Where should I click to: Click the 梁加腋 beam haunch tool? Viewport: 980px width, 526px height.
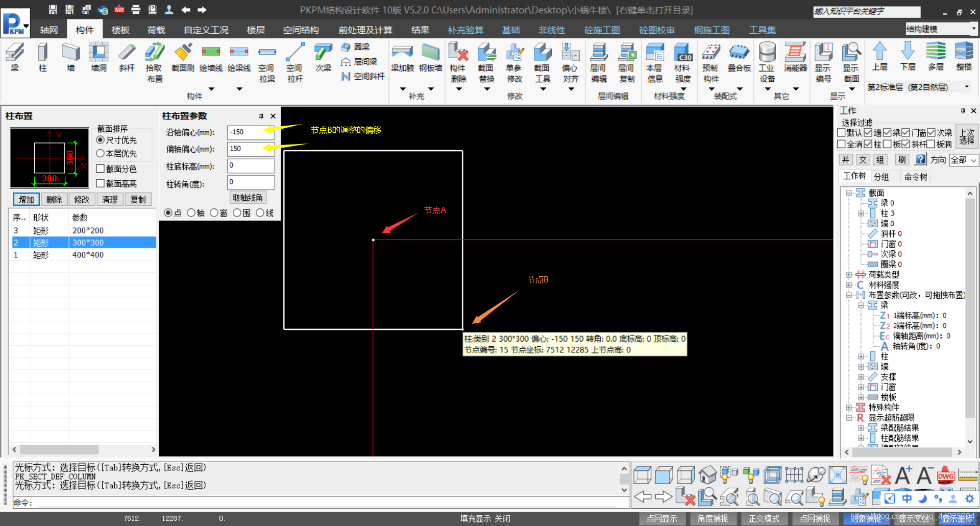pyautogui.click(x=402, y=57)
